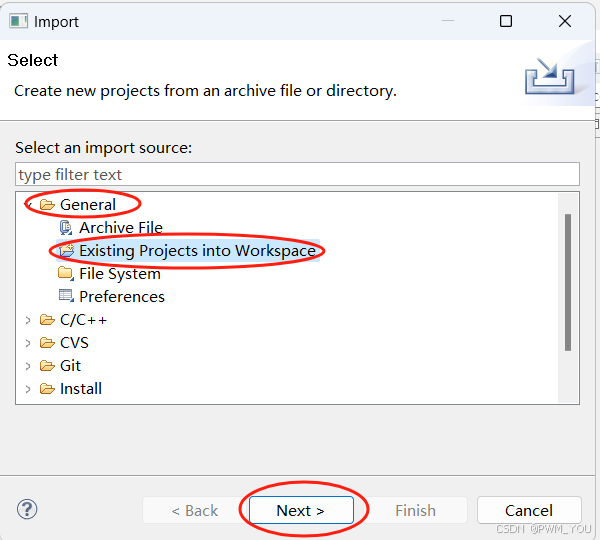Click the Cancel button

click(529, 510)
